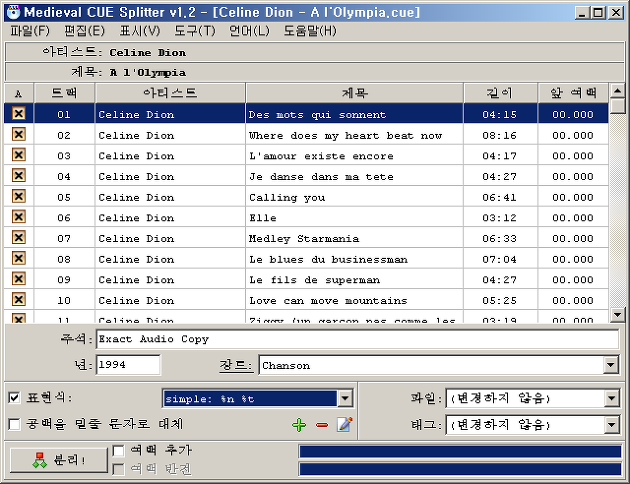Click the album title A l'Olympia header bar
Image resolution: width=630 pixels, height=484 pixels.
pyautogui.click(x=314, y=72)
